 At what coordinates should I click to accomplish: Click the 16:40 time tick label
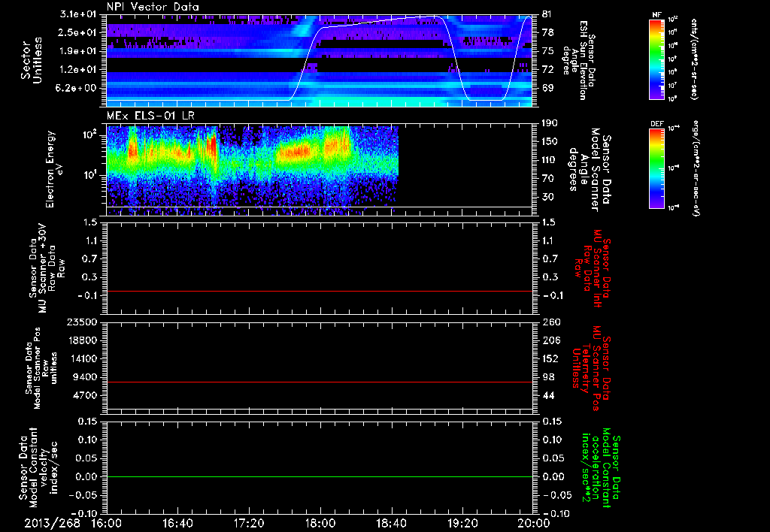(177, 523)
